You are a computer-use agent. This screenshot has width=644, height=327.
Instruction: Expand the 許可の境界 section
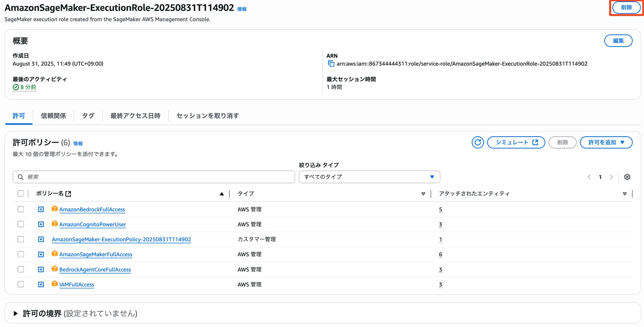(15, 313)
